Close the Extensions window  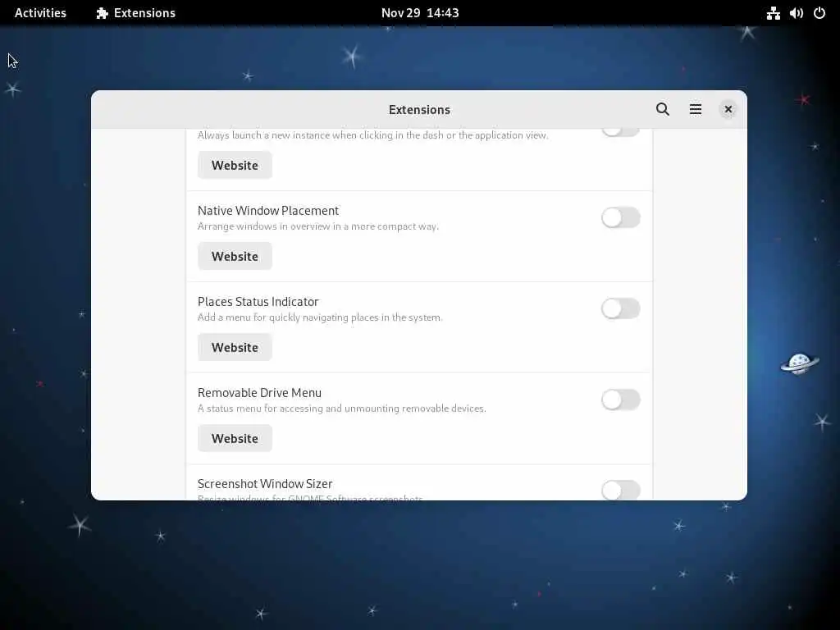click(728, 109)
